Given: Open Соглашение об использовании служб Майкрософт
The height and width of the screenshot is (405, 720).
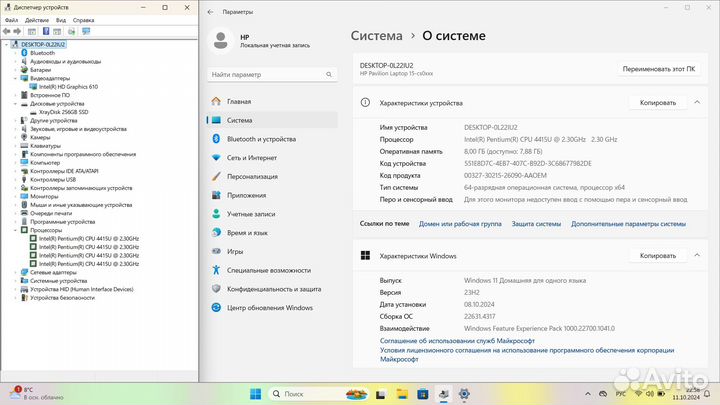Looking at the screenshot, I should [457, 341].
